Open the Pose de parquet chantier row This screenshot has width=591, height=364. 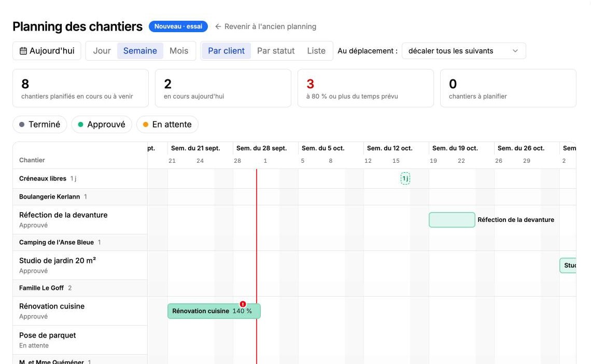pos(80,340)
